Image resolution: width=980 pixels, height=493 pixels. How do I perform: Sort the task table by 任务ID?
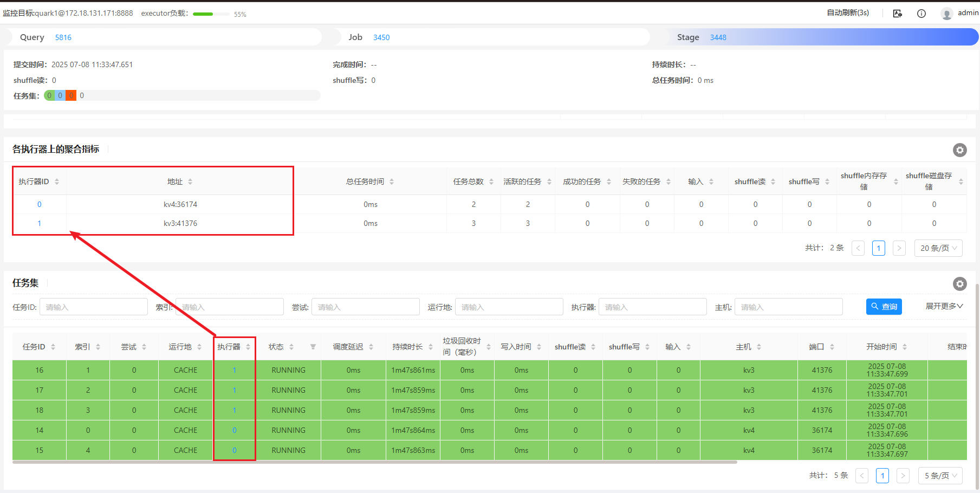pyautogui.click(x=53, y=347)
